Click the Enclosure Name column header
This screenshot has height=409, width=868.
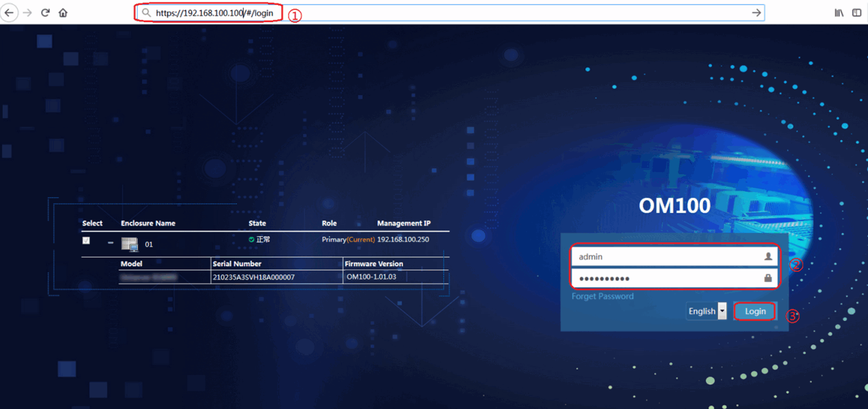point(148,223)
